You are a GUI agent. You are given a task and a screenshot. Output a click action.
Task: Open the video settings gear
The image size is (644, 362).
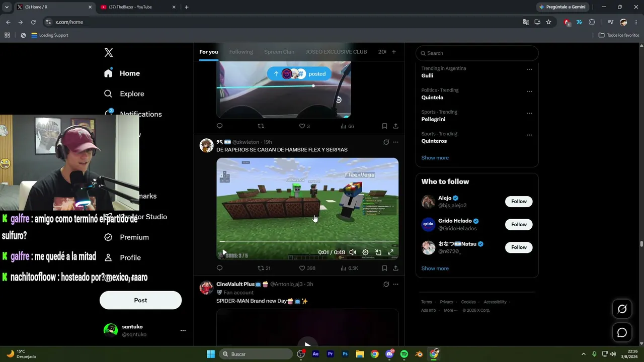pos(365,252)
